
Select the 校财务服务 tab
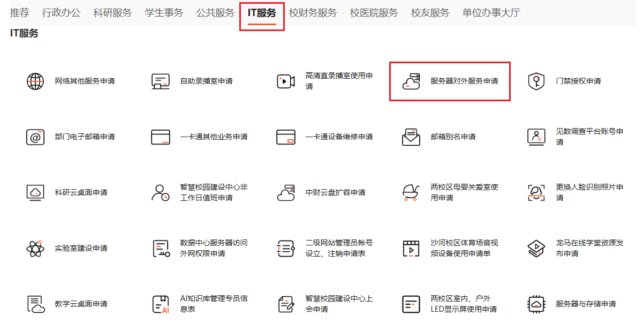pos(313,12)
